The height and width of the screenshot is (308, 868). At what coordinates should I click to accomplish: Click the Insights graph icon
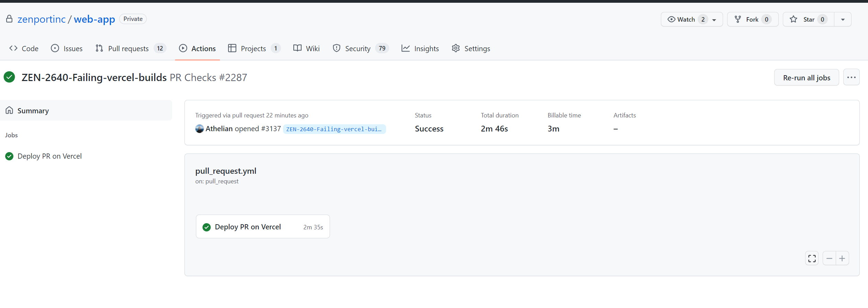point(406,48)
